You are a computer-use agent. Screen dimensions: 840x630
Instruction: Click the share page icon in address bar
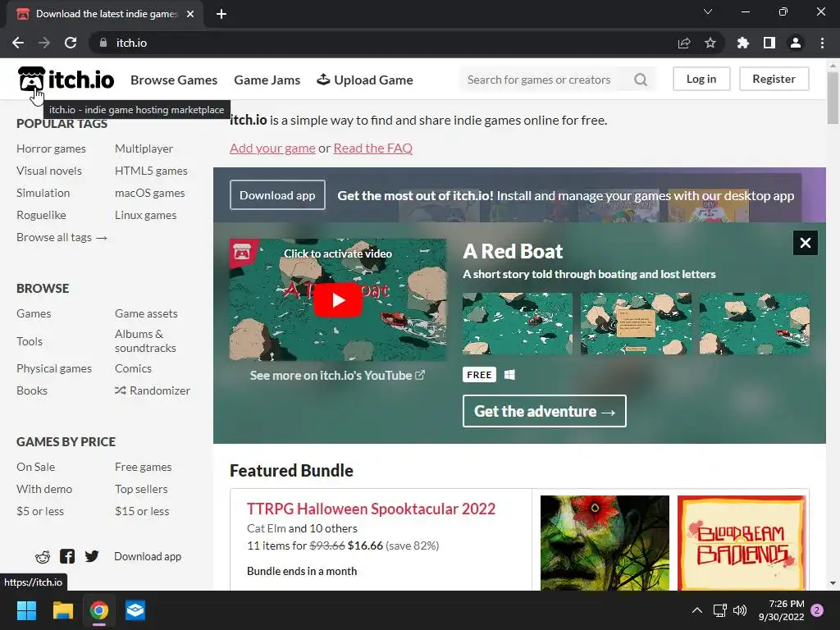[684, 43]
